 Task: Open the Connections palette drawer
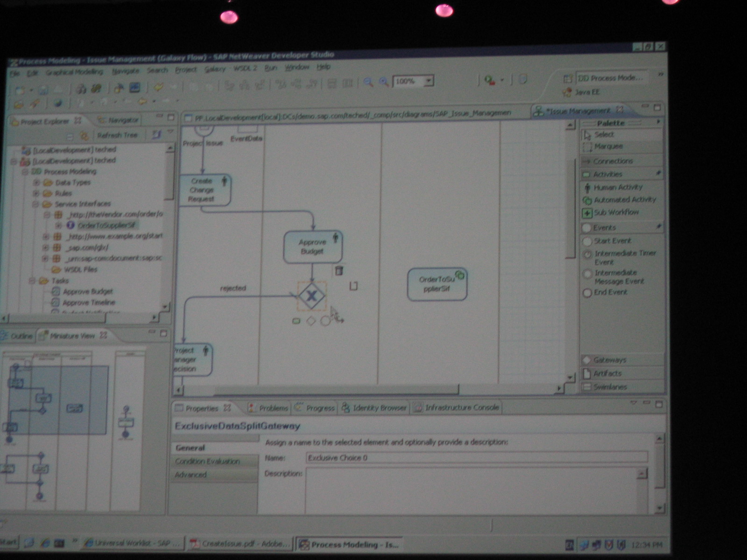point(621,161)
